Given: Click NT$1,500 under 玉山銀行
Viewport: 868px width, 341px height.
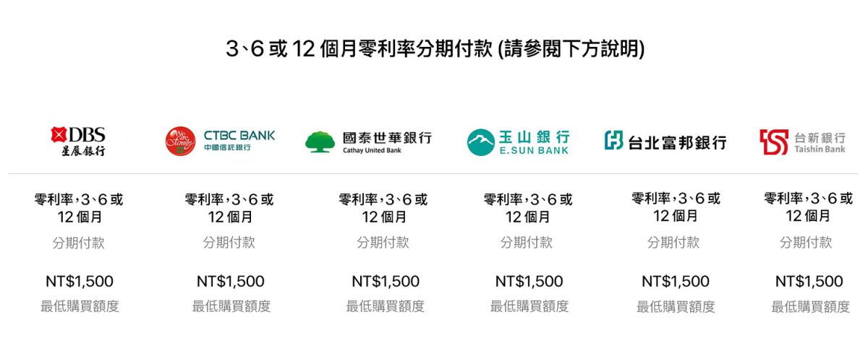Looking at the screenshot, I should (529, 281).
